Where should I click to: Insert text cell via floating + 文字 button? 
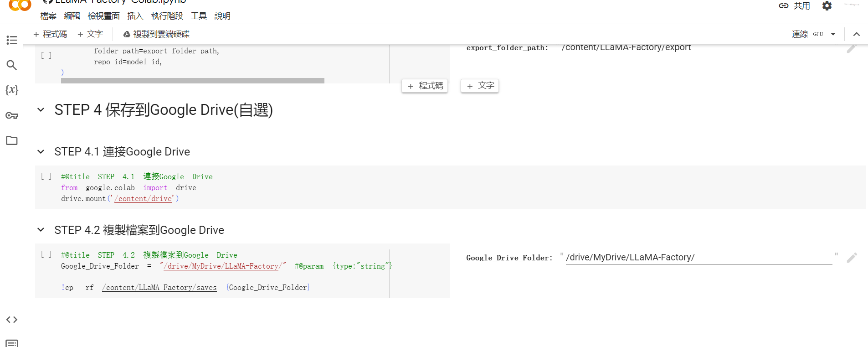point(480,86)
